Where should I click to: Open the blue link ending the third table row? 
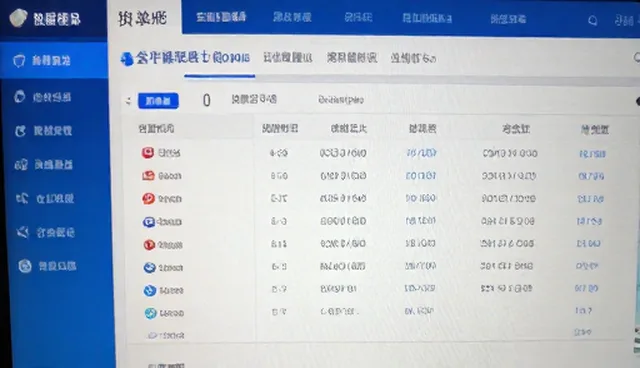[590, 199]
